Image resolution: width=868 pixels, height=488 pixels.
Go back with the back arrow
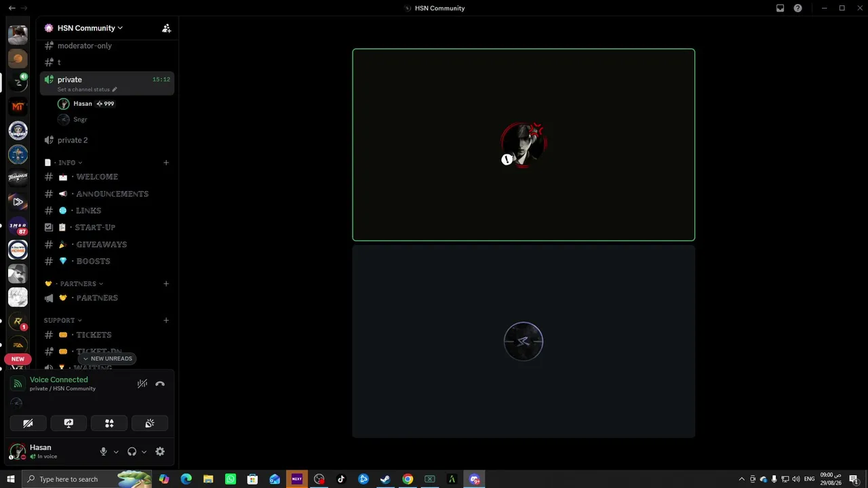[12, 8]
